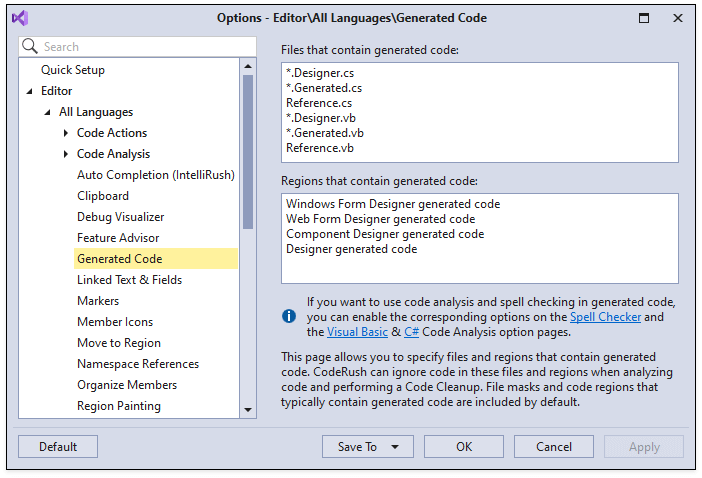The height and width of the screenshot is (478, 702).
Task: Select the Debug Visualizer page
Action: 120,217
